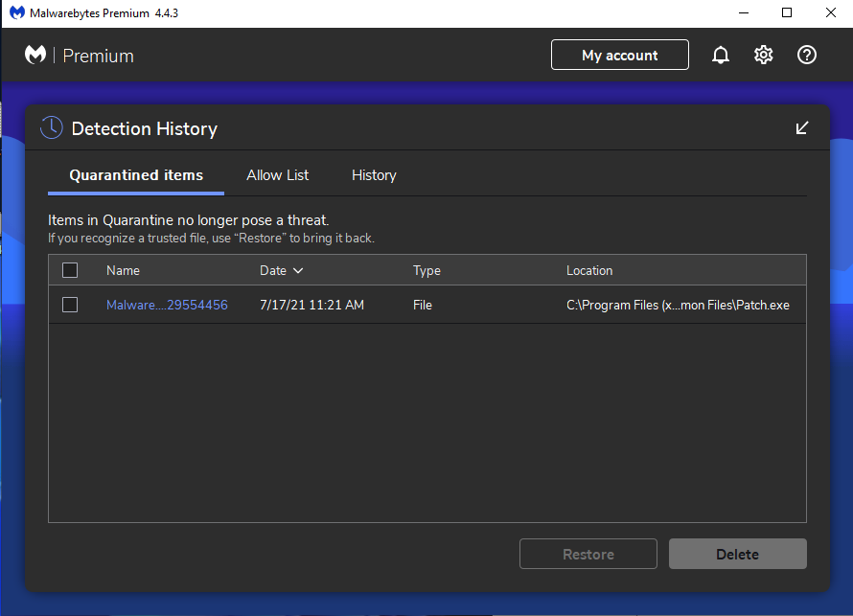Open the notifications bell
Screen dimensions: 853x616
click(721, 55)
